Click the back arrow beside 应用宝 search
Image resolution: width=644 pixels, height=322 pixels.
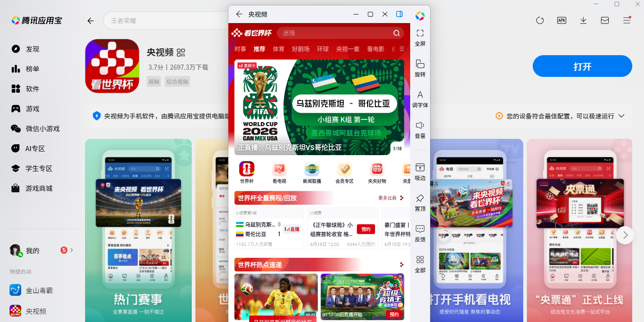(x=90, y=21)
